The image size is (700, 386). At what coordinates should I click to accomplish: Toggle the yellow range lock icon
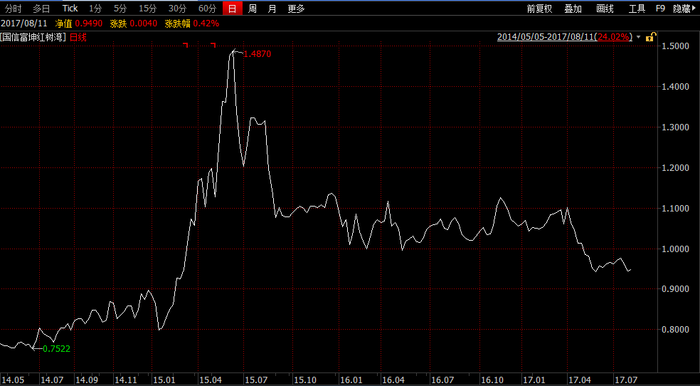[650, 37]
